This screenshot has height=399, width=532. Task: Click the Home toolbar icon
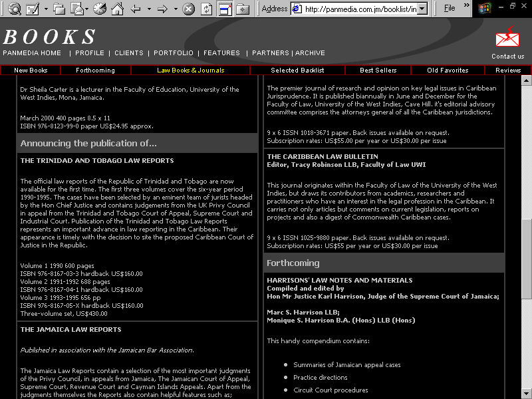(117, 9)
